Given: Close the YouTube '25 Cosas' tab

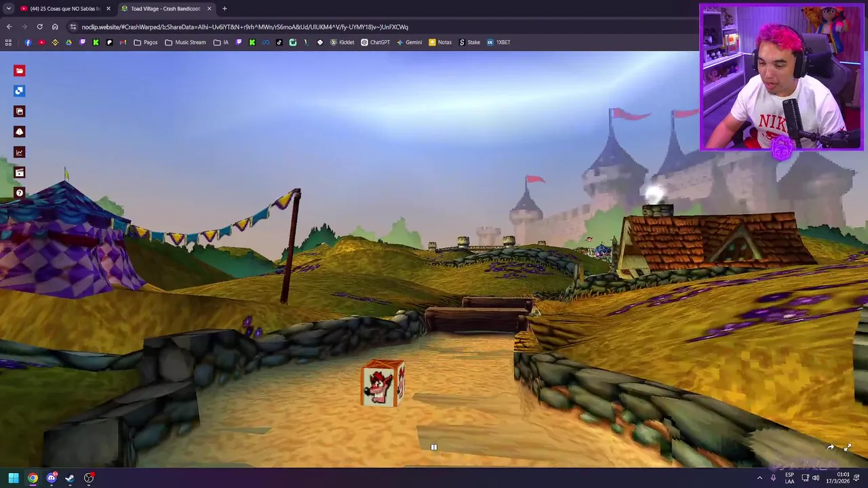Looking at the screenshot, I should pos(108,9).
